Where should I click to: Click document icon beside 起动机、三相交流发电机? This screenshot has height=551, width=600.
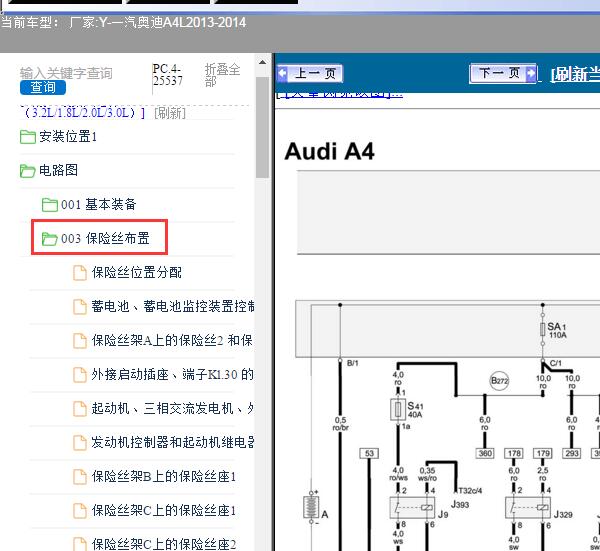(80, 409)
